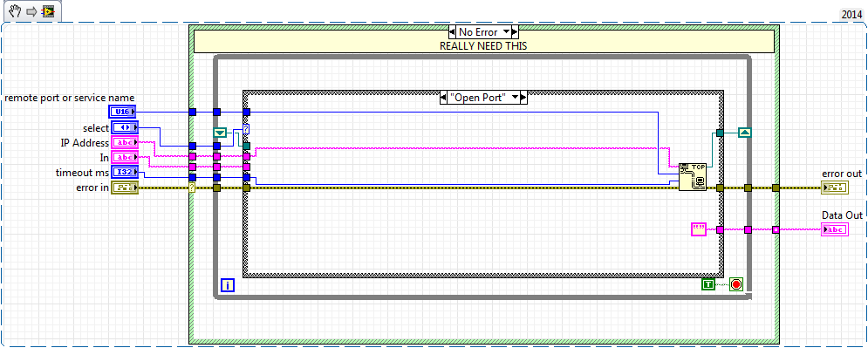Select the hand/scroll tool icon
This screenshot has width=868, height=348.
[14, 11]
